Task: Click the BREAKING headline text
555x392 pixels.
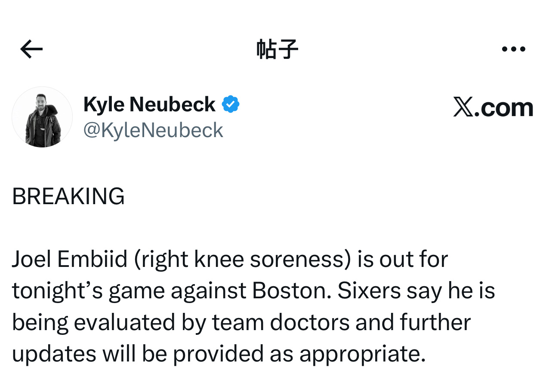Action: coord(68,196)
